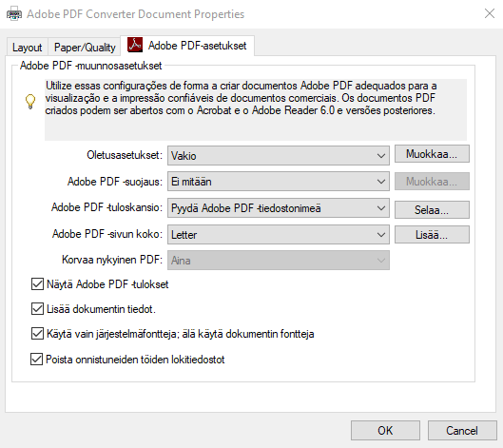Click the Selaa... button
This screenshot has width=503, height=448.
(x=432, y=209)
